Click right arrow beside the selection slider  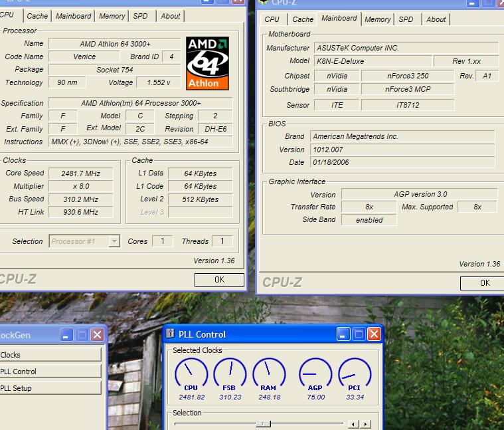(365, 424)
